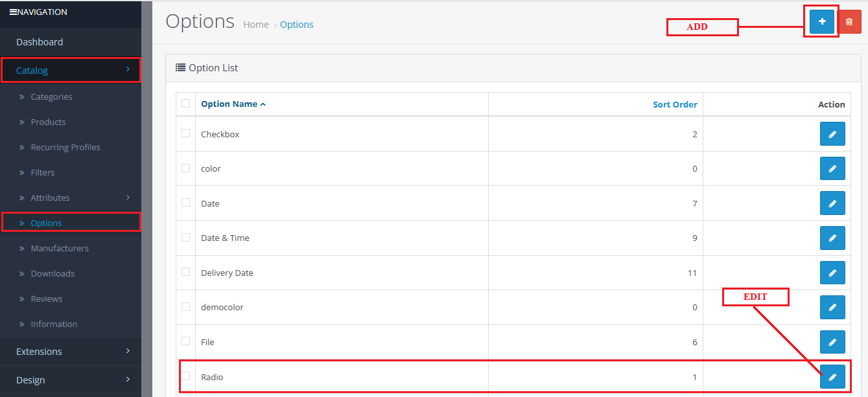
Task: Click the File option name text
Action: point(207,342)
